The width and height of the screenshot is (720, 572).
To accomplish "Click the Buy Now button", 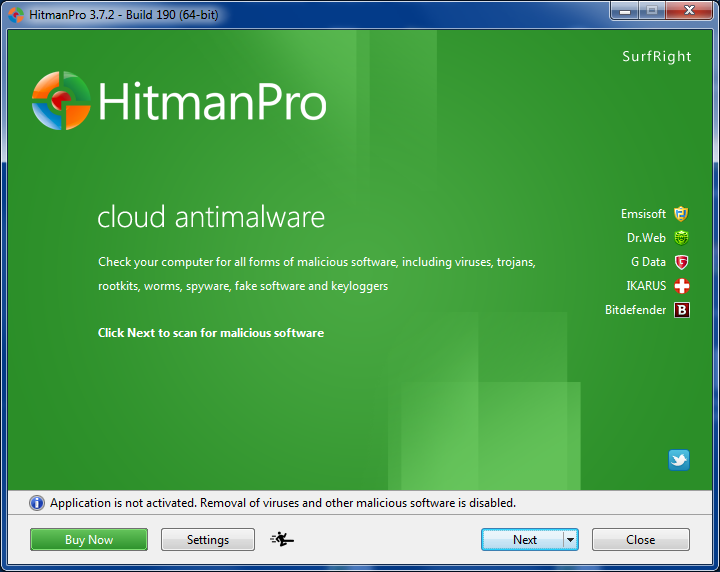I will point(89,539).
